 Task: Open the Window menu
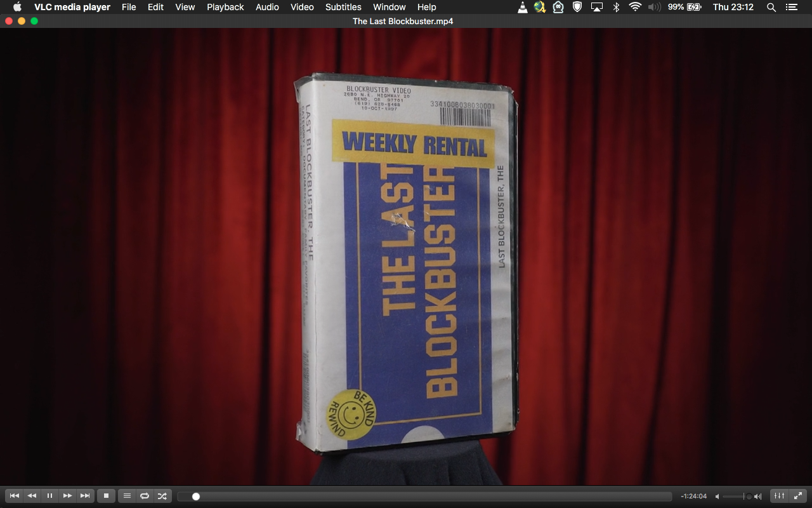coord(390,7)
